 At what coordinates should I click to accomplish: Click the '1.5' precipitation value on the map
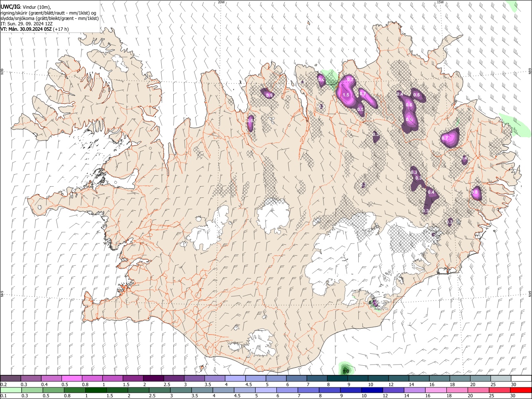(x=346, y=95)
